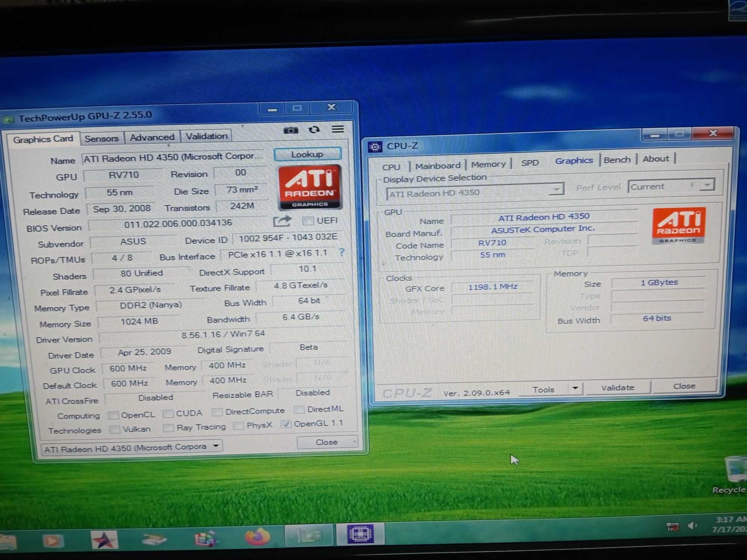Open the Recycle Bin desktop icon
Viewport: 747px width, 560px height.
coord(735,474)
